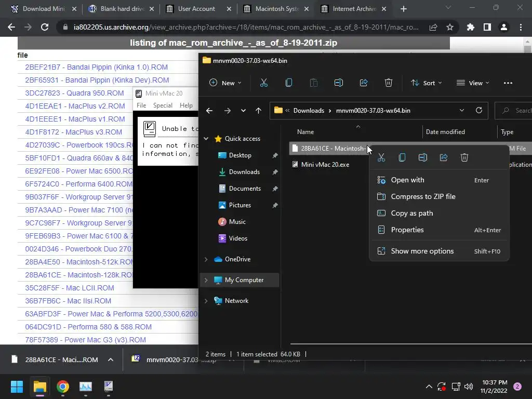Open MacPlus v3.ROM link
The height and width of the screenshot is (399, 532).
[x=74, y=132]
